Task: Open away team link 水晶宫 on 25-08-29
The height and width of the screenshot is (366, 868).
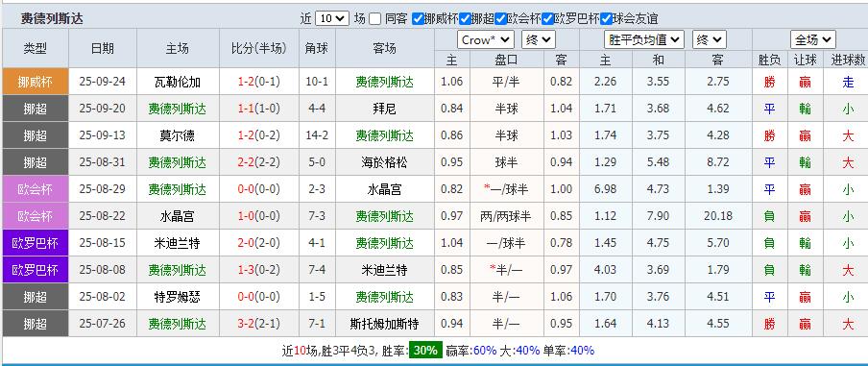Action: [x=384, y=189]
